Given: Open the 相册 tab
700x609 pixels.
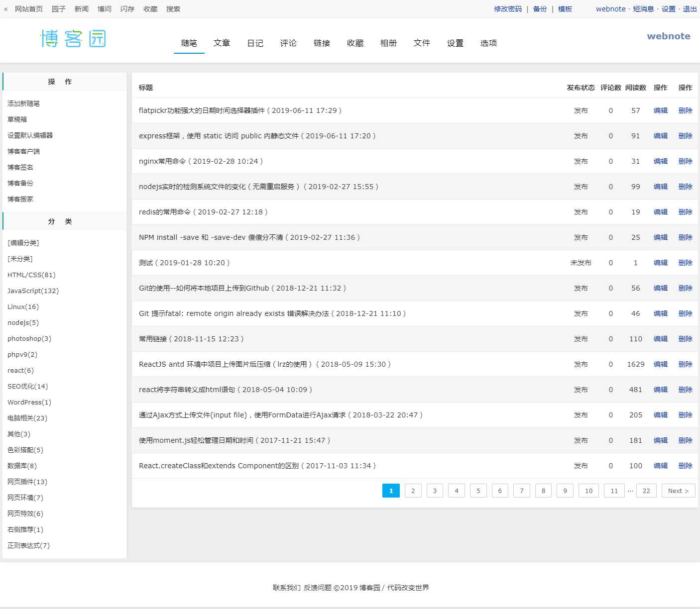Looking at the screenshot, I should coord(389,43).
